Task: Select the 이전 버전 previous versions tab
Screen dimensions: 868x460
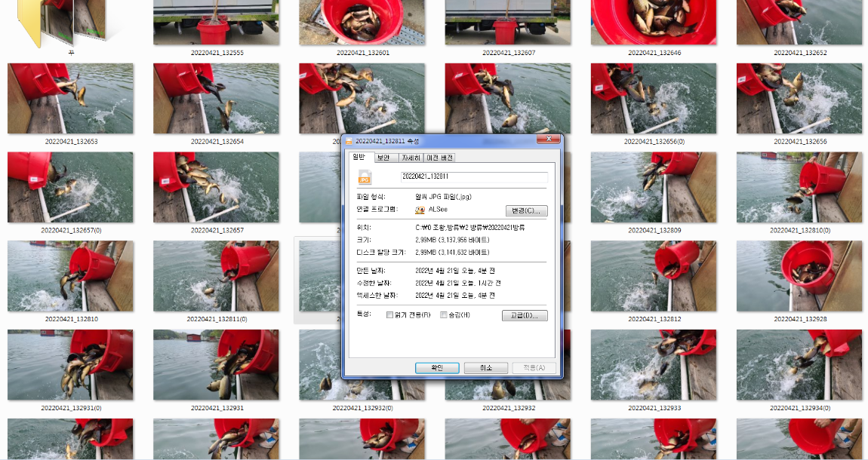Action: point(442,158)
